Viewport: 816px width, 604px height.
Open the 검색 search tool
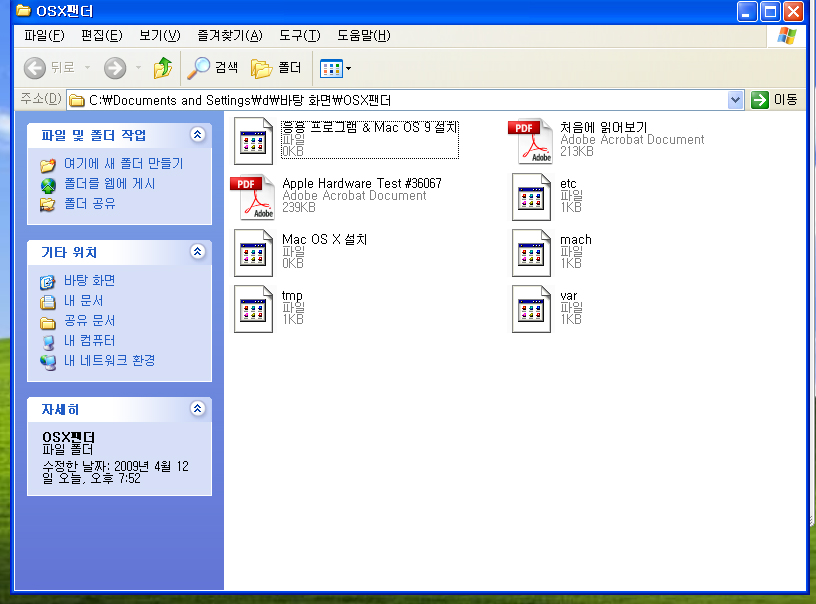pyautogui.click(x=213, y=68)
